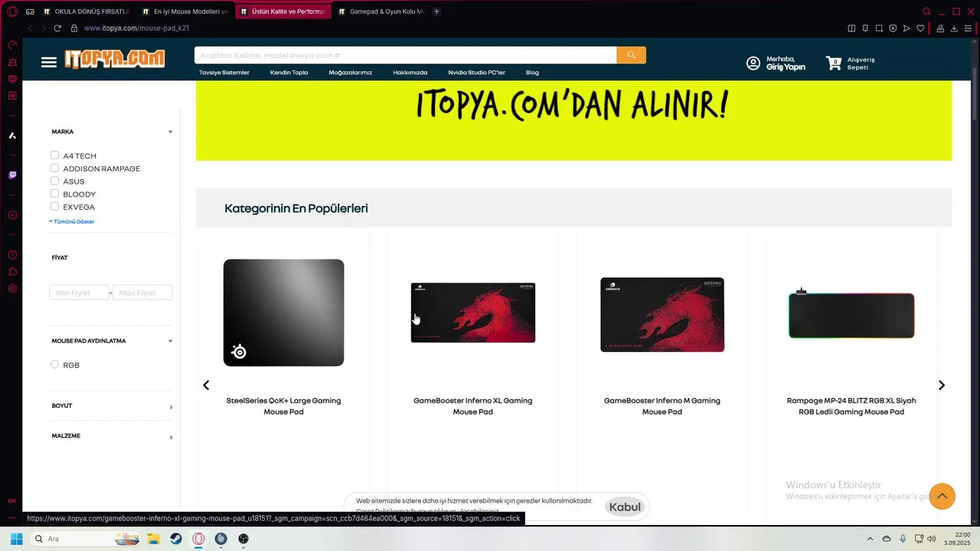Open the Blog menu item
This screenshot has height=551, width=980.
coord(532,73)
